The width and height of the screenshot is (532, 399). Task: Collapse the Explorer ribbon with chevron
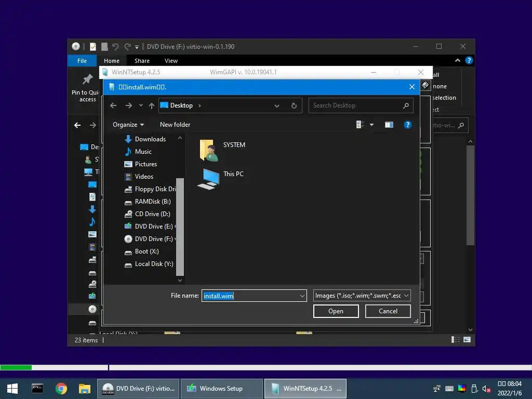coord(458,60)
